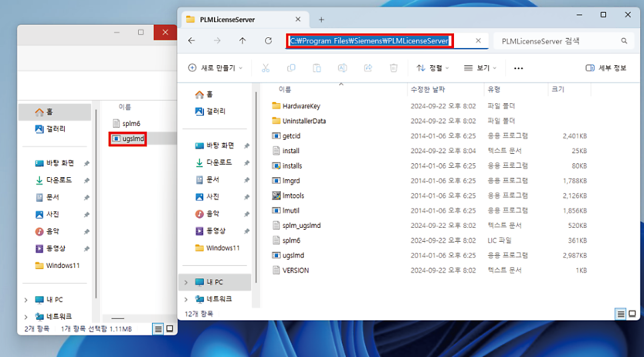Go back in PLMLicenseServer window

point(191,41)
